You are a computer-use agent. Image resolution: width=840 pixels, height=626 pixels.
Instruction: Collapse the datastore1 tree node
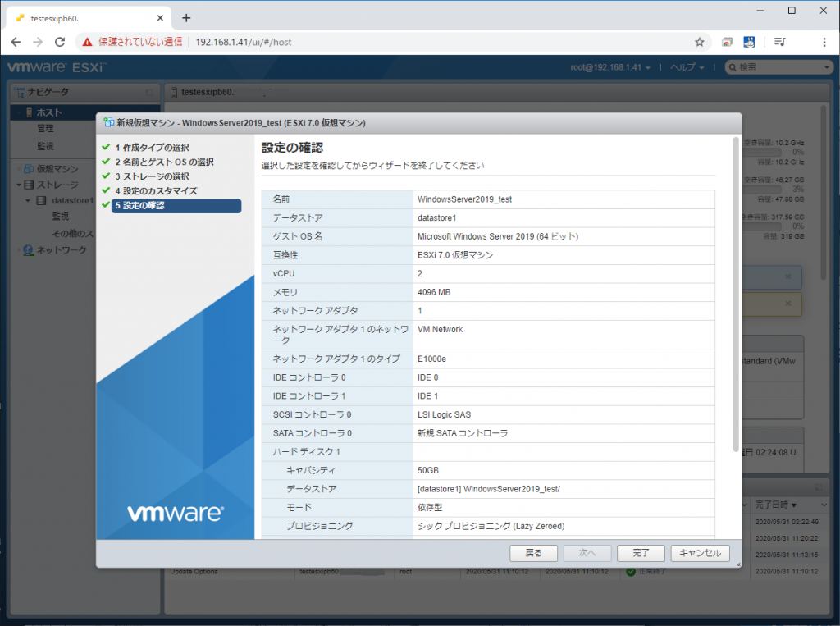pos(28,200)
